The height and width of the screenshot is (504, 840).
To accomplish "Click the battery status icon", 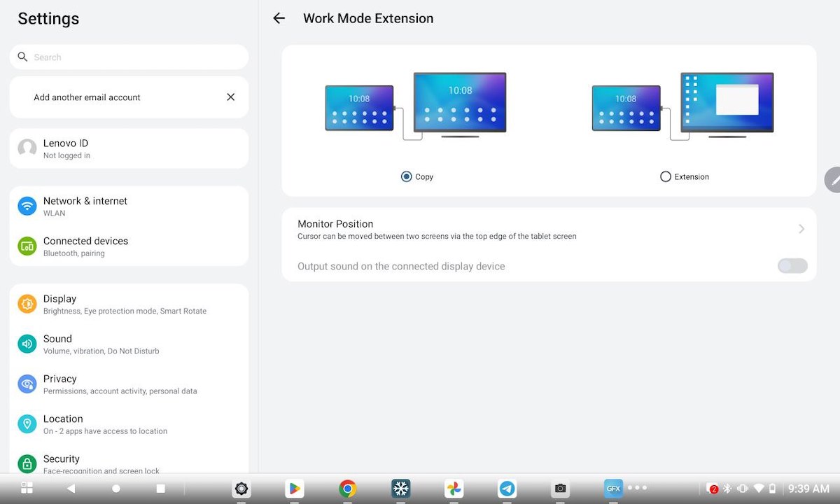I will (773, 489).
